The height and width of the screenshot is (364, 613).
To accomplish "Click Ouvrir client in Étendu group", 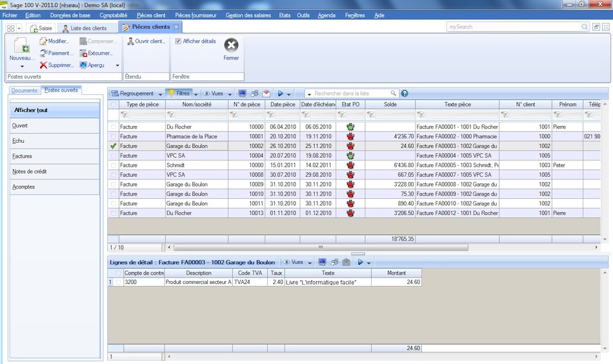I will [146, 41].
